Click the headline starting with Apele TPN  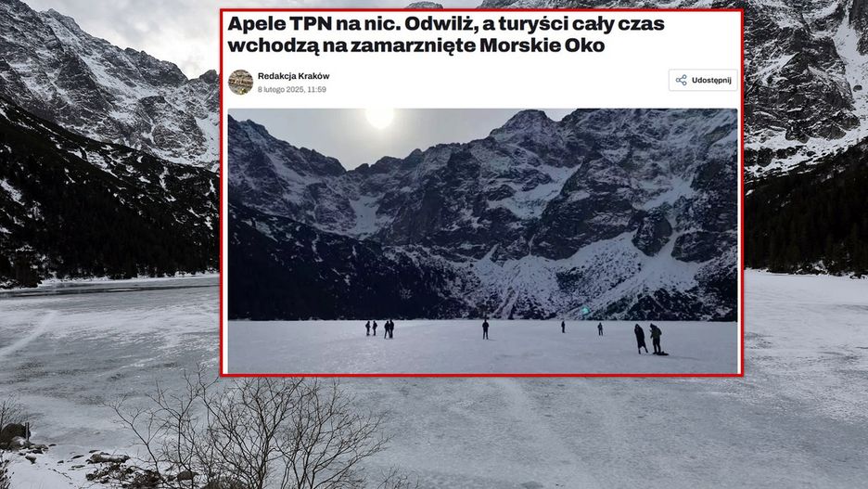point(446,34)
